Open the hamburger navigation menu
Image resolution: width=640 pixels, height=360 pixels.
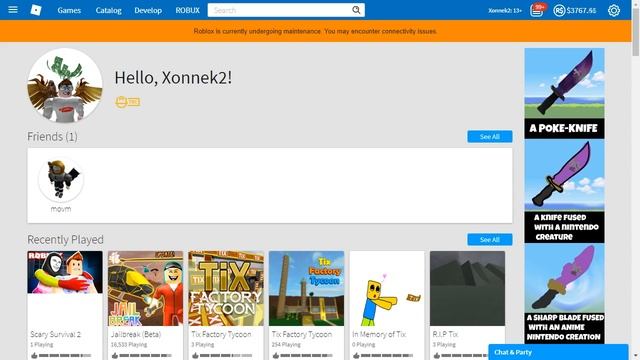tap(13, 9)
